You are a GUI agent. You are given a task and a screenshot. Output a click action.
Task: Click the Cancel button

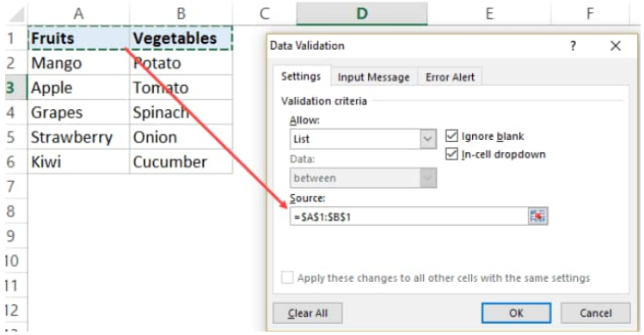596,314
